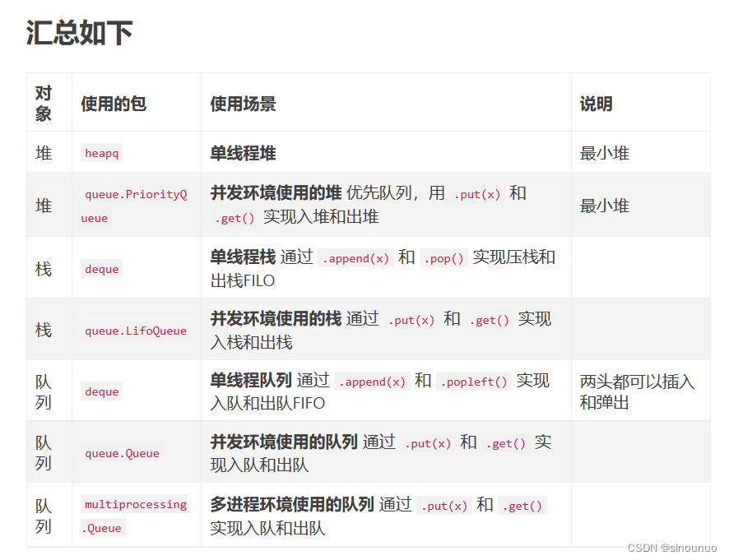Click the 最小堆 cell in the first row

pyautogui.click(x=602, y=153)
